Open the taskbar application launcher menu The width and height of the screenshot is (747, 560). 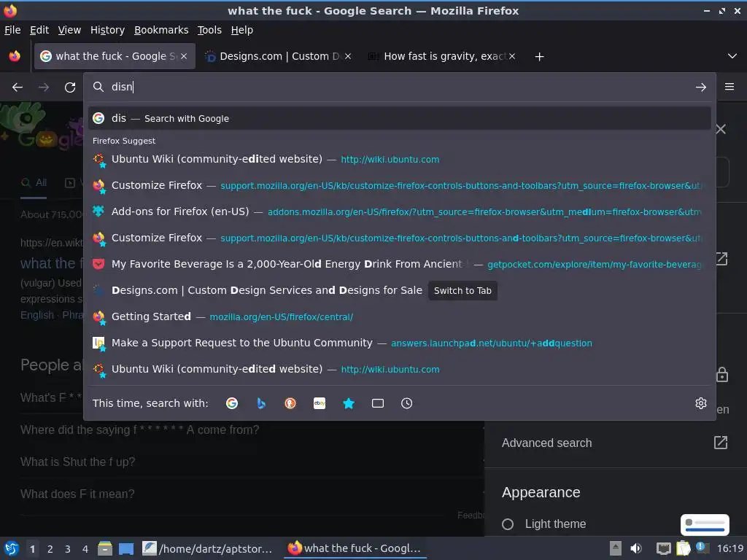tap(11, 548)
